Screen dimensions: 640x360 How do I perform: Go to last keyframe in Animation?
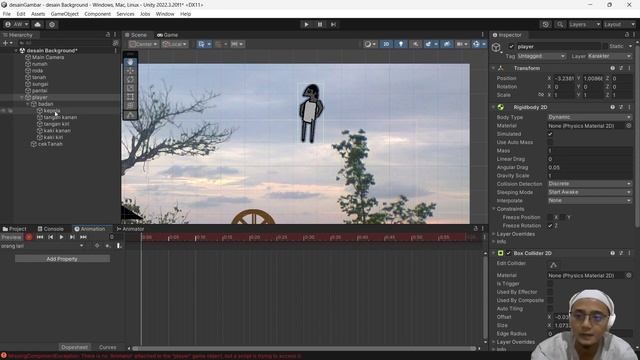coord(83,237)
